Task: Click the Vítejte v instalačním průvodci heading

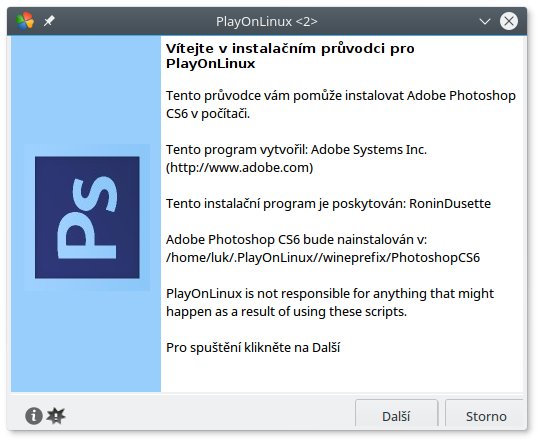Action: [x=290, y=56]
